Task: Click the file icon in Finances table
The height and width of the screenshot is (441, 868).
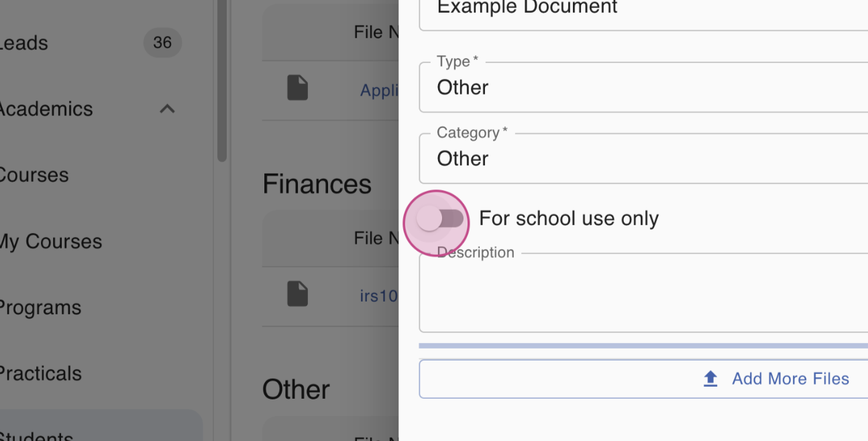Action: coord(298,294)
